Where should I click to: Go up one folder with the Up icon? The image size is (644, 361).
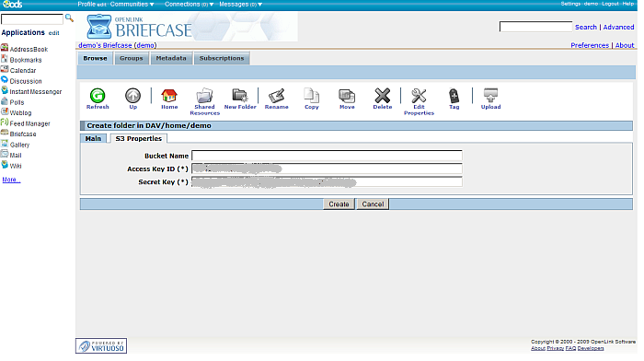(132, 96)
